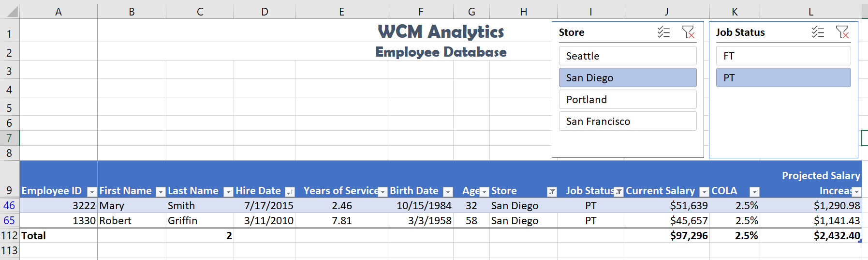
Task: Select Seattle in Store slicer
Action: coord(628,56)
